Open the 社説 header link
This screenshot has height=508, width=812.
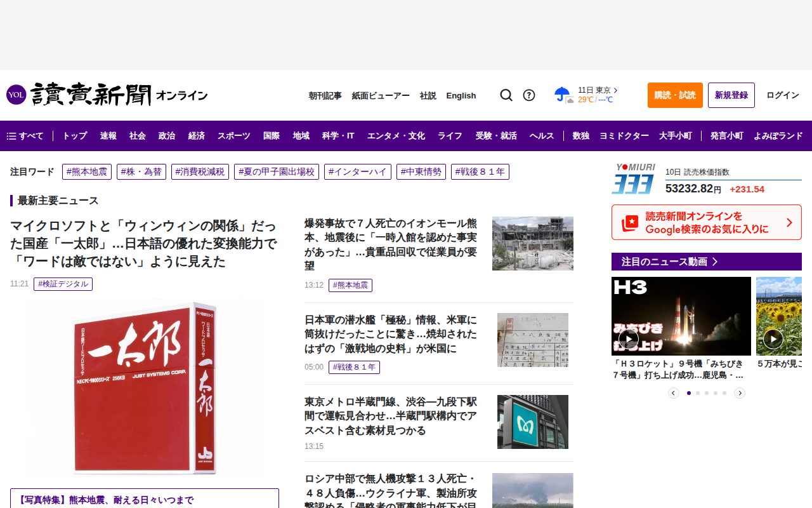[428, 96]
